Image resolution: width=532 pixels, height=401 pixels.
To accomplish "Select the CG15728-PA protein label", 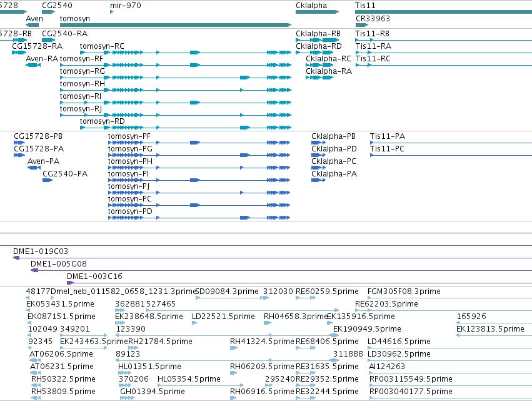I will 39,149.
